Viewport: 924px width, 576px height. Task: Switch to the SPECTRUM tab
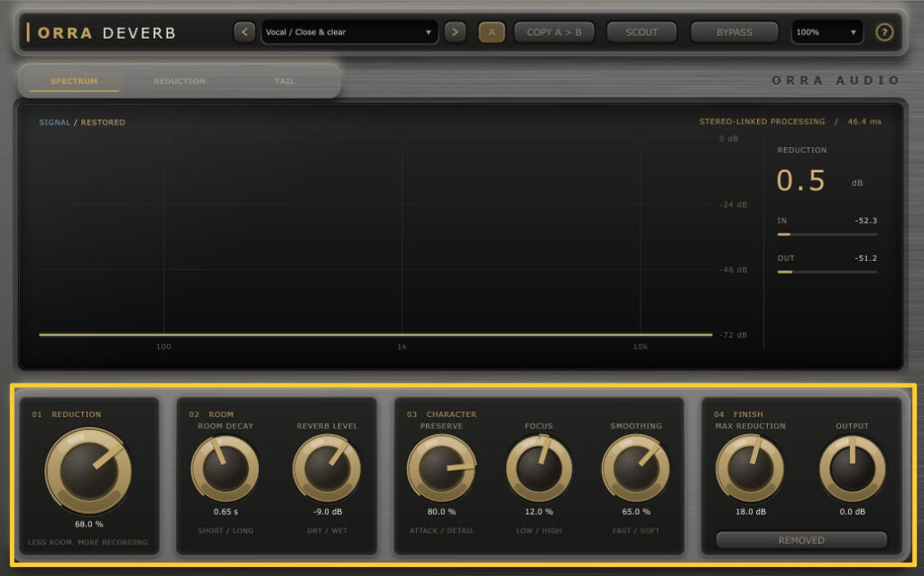[x=74, y=80]
